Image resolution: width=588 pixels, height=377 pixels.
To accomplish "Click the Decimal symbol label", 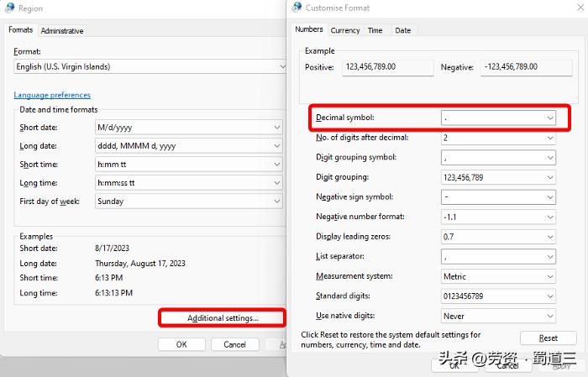I will 345,118.
